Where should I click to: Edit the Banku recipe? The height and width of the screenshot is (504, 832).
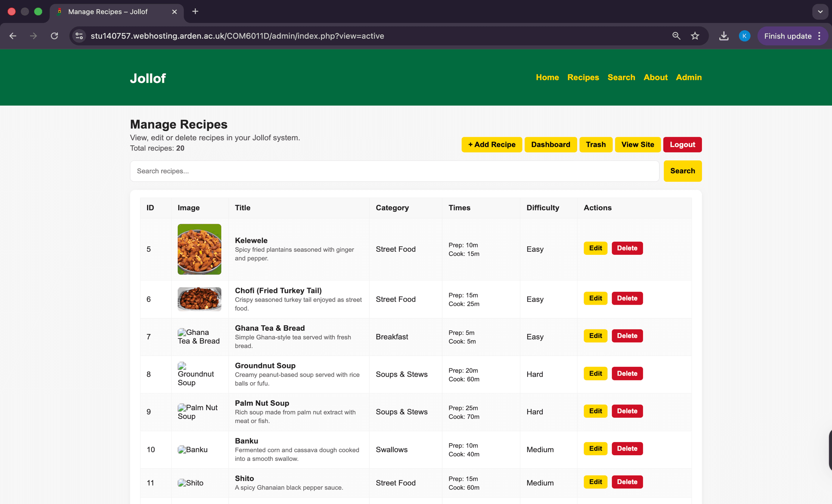[x=595, y=448]
